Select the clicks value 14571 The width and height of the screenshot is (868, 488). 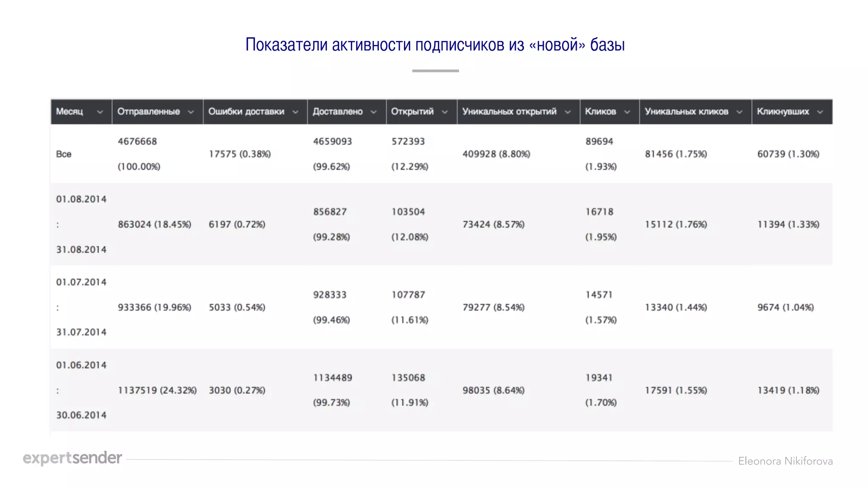599,295
